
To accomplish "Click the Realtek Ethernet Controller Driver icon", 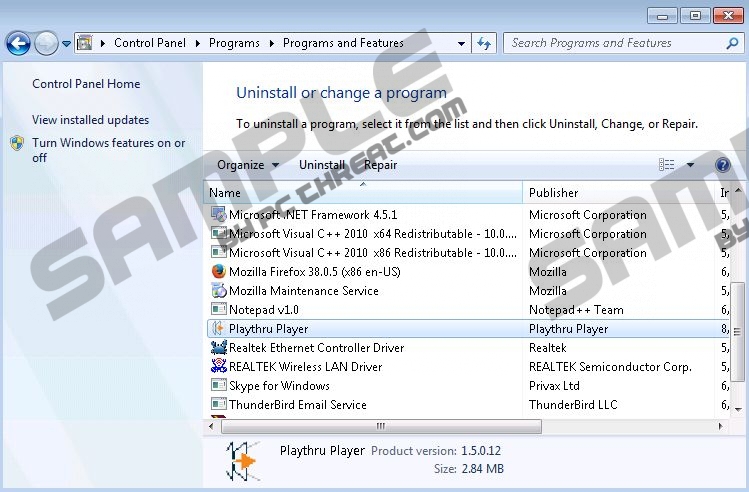I will click(219, 348).
